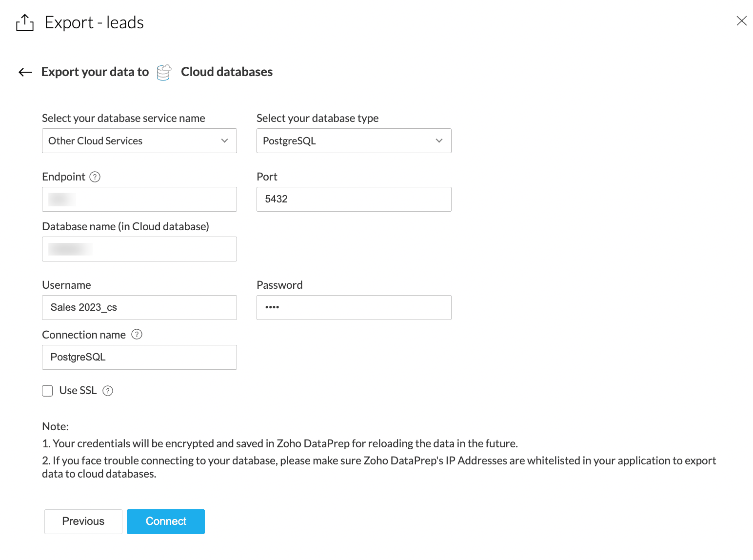Click the Cloud databases icon
753x560 pixels.
tap(164, 72)
